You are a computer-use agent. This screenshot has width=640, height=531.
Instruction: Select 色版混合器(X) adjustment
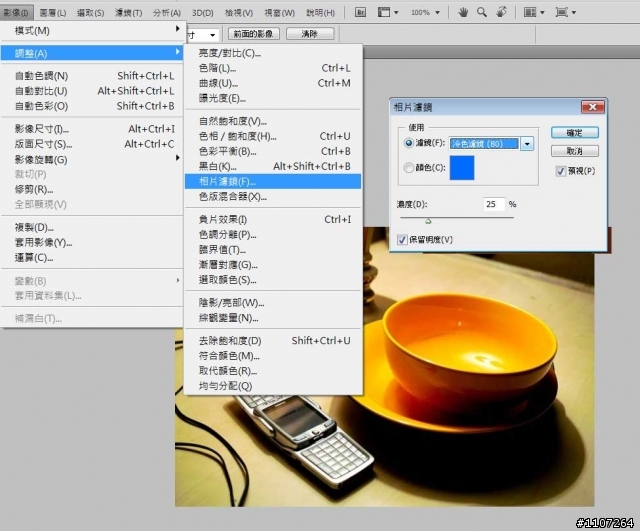coord(273,197)
